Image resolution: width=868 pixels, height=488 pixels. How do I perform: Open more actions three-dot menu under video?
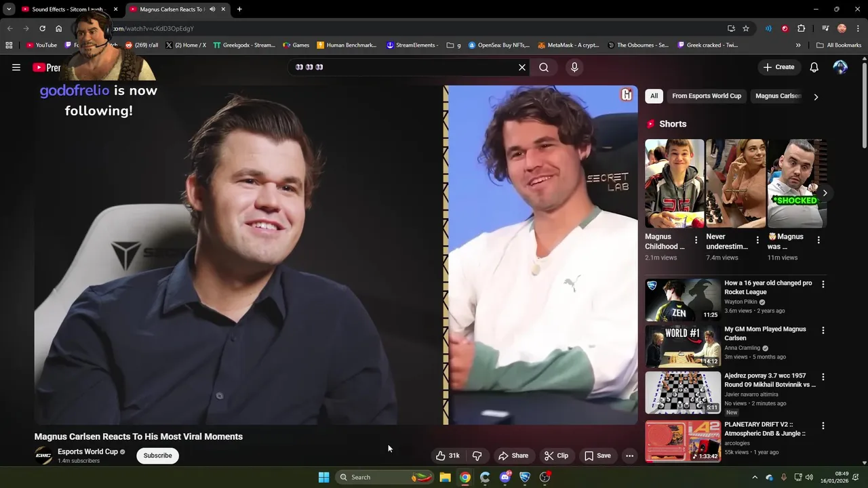(629, 455)
